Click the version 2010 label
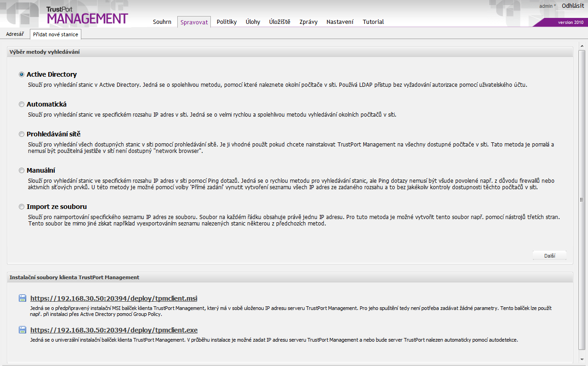The width and height of the screenshot is (588, 366). [x=571, y=22]
